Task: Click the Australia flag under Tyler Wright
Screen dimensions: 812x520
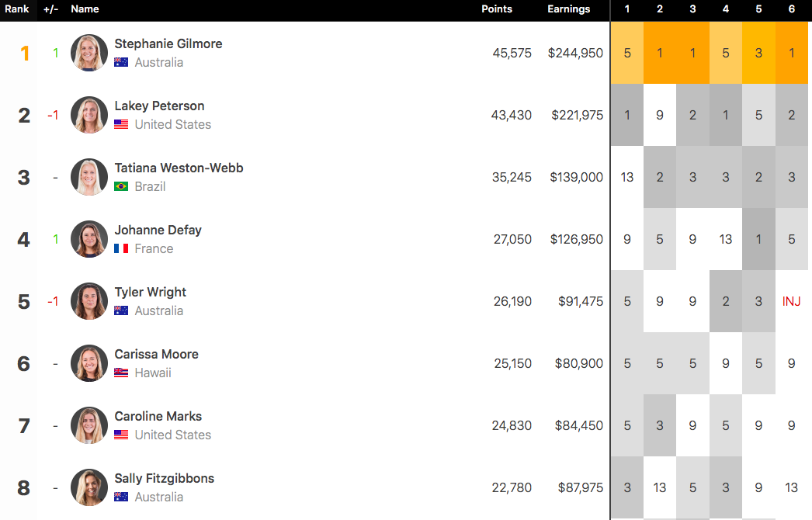Action: point(121,310)
